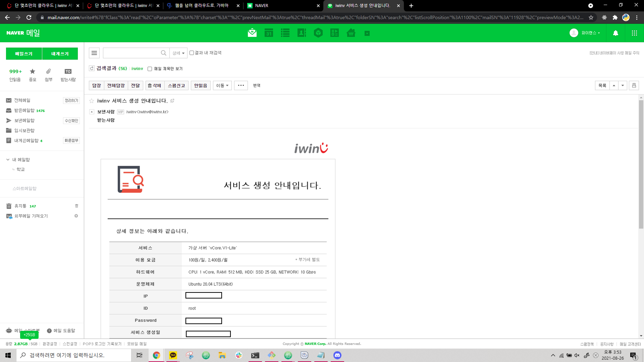Click the 메일쓰기 button
644x362 pixels.
coord(24,54)
